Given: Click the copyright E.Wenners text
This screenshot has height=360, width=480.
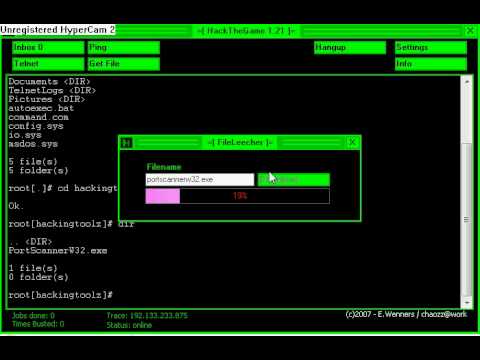Looking at the screenshot, I should [x=406, y=314].
